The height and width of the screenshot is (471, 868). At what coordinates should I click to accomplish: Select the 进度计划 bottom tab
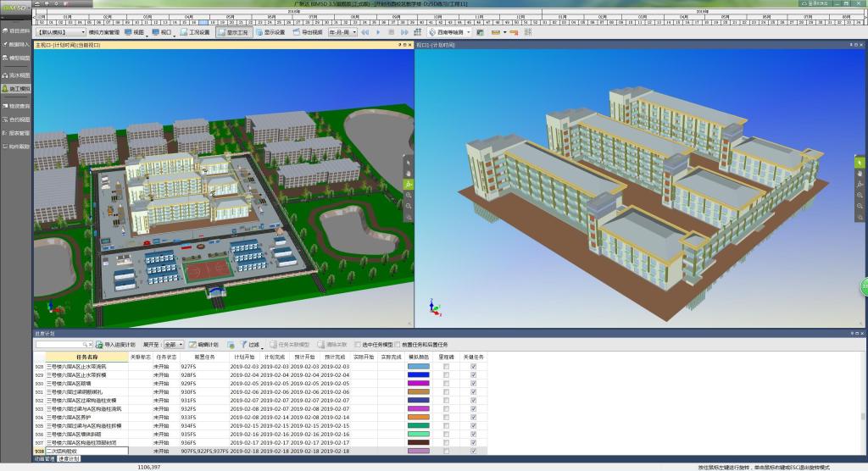[69, 458]
